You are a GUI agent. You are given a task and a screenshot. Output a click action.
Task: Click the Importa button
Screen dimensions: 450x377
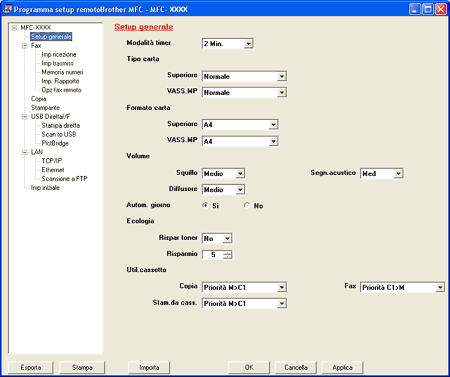click(149, 367)
